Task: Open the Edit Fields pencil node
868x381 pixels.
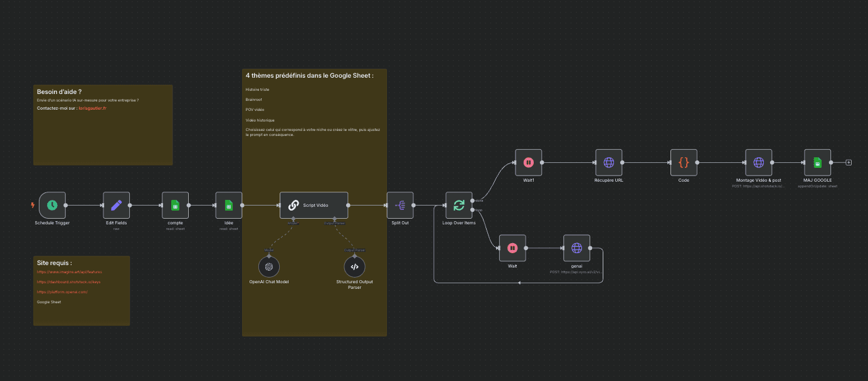Action: tap(116, 205)
